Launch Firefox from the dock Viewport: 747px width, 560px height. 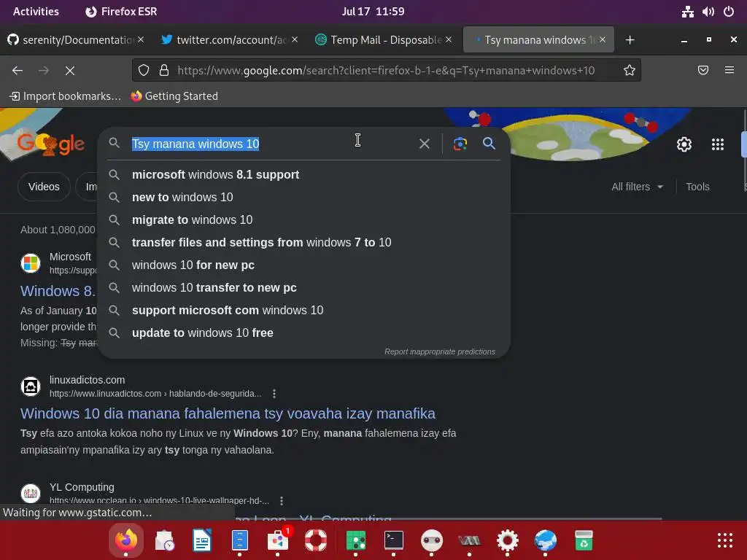click(x=125, y=540)
